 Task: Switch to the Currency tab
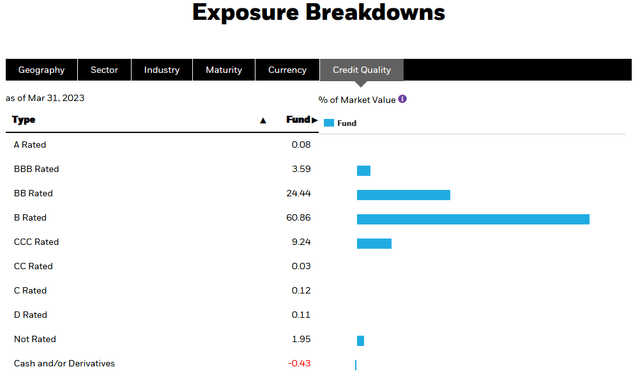287,70
